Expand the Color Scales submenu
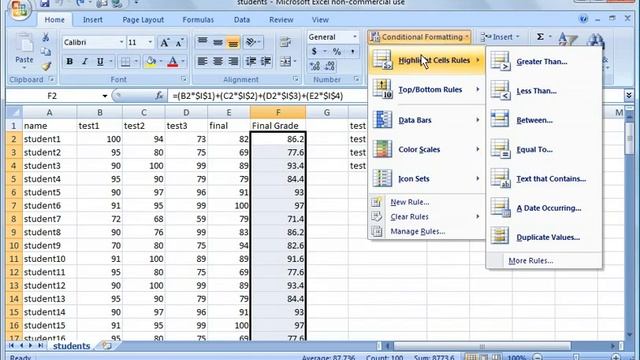The width and height of the screenshot is (640, 360). [x=427, y=149]
